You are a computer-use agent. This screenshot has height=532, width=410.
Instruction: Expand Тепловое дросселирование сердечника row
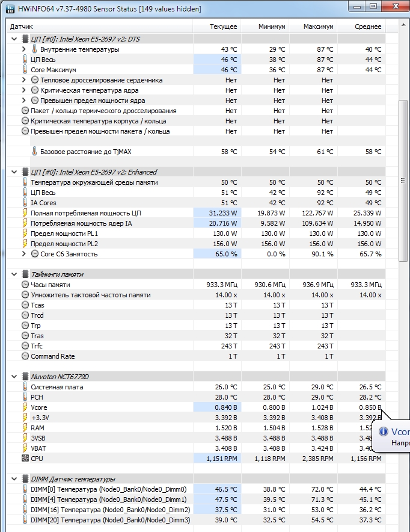(x=23, y=80)
